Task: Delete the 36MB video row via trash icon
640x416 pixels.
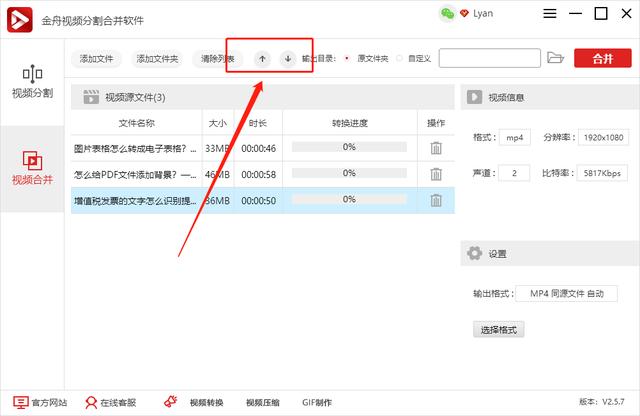Action: pos(436,200)
